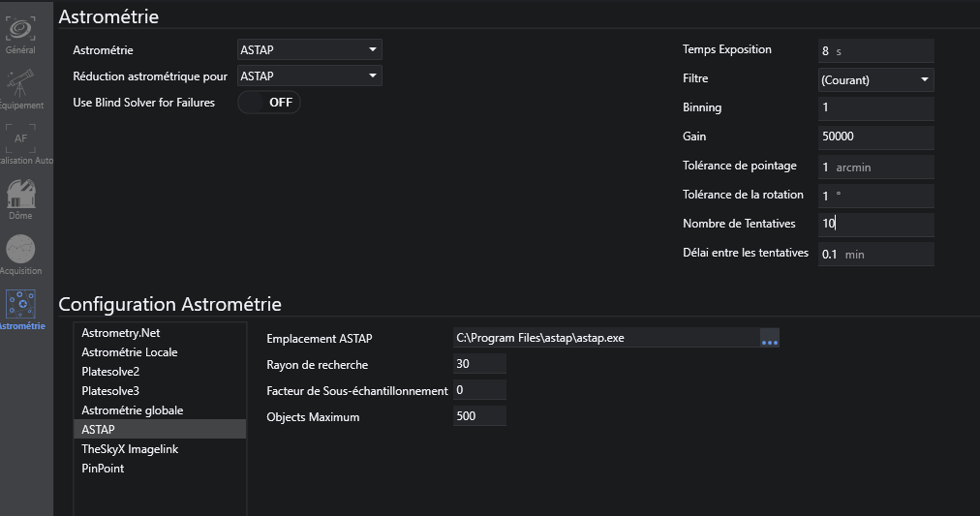Select Astrométrie globale in the list
This screenshot has height=516, width=980.
click(132, 410)
